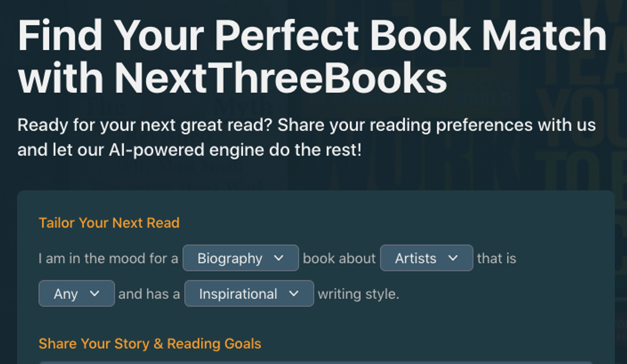Click the NextThreeBooks name in the title

tap(280, 78)
